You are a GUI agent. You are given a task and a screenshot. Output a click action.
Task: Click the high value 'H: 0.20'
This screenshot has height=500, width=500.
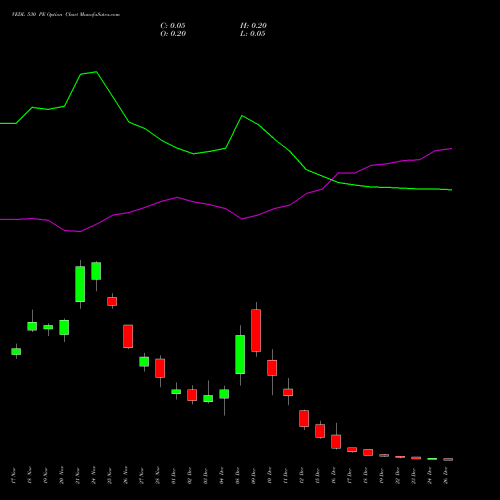253,26
